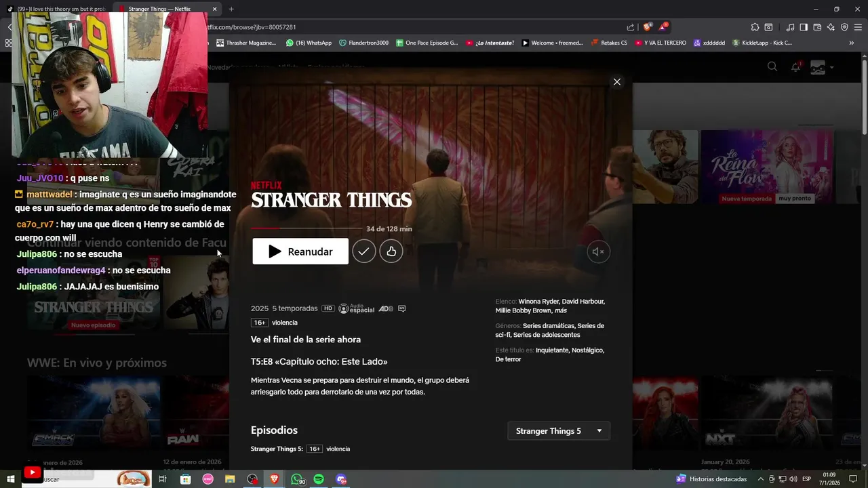Open the xdddddd bookmark
This screenshot has height=488, width=868.
point(709,43)
